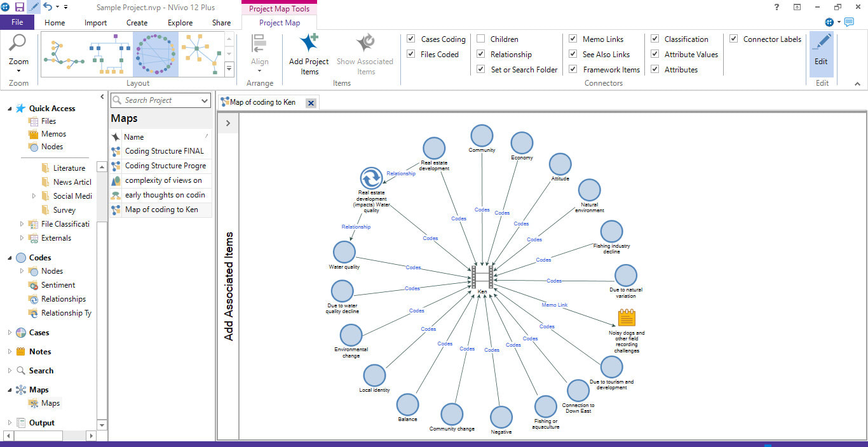Toggle Memo Links checkbox
Screen dimensions: 868x447
coord(573,39)
